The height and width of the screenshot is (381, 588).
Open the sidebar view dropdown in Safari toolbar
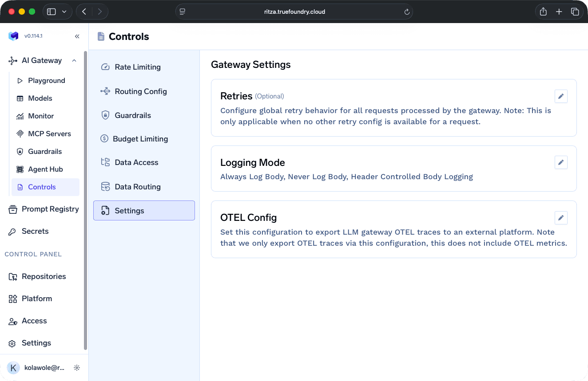(64, 12)
